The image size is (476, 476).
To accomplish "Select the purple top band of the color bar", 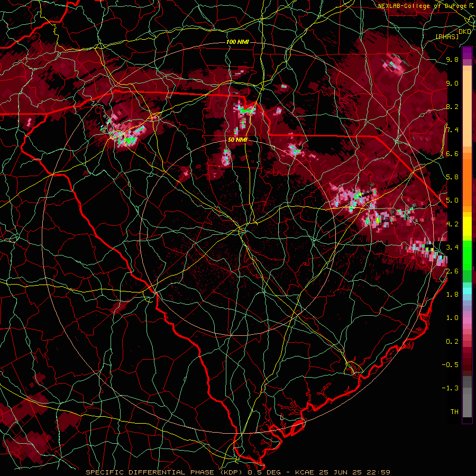I will 467,53.
